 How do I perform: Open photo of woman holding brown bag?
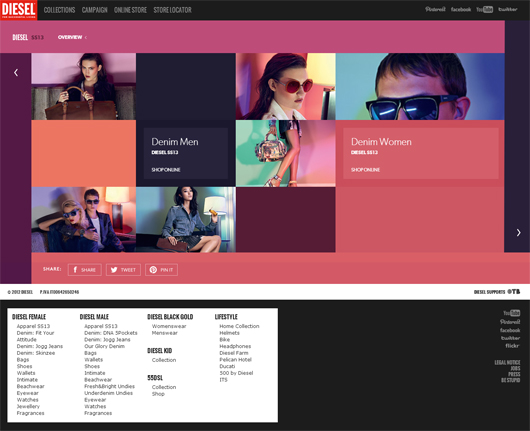(84, 87)
